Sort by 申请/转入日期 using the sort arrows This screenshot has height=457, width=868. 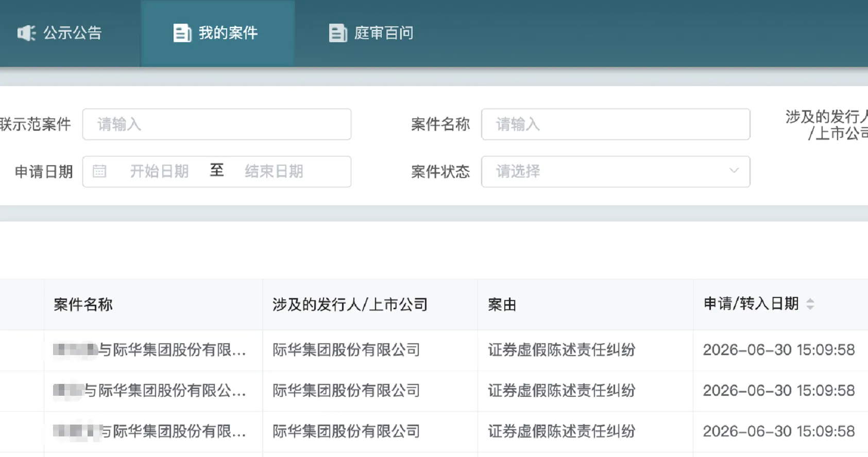click(810, 304)
